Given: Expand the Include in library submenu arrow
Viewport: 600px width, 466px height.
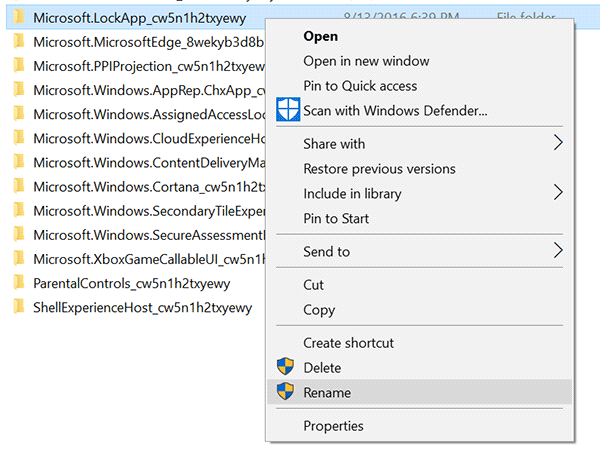Looking at the screenshot, I should pyautogui.click(x=558, y=193).
